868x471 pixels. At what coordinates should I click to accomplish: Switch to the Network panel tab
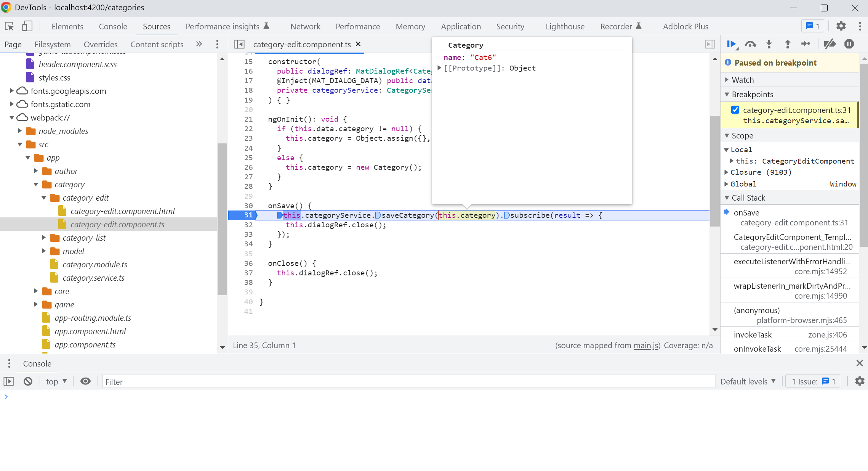[x=305, y=26]
